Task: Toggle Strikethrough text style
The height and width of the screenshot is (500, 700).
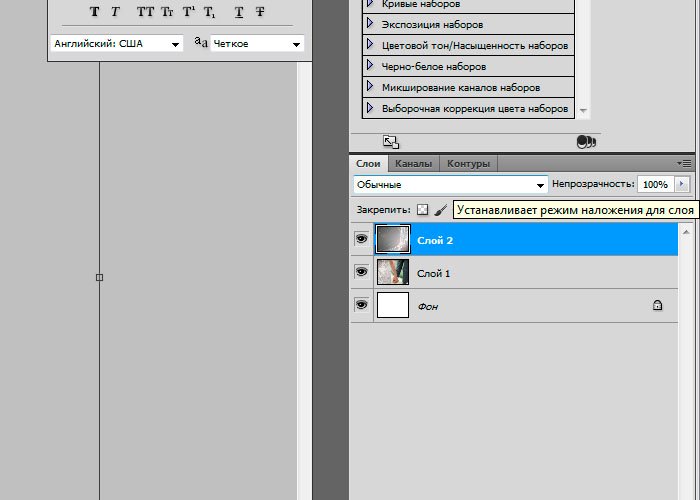Action: click(x=260, y=12)
